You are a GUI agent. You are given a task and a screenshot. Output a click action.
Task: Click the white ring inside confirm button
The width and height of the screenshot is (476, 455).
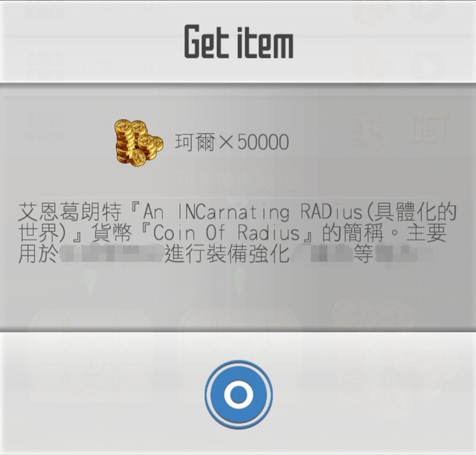coord(239,395)
